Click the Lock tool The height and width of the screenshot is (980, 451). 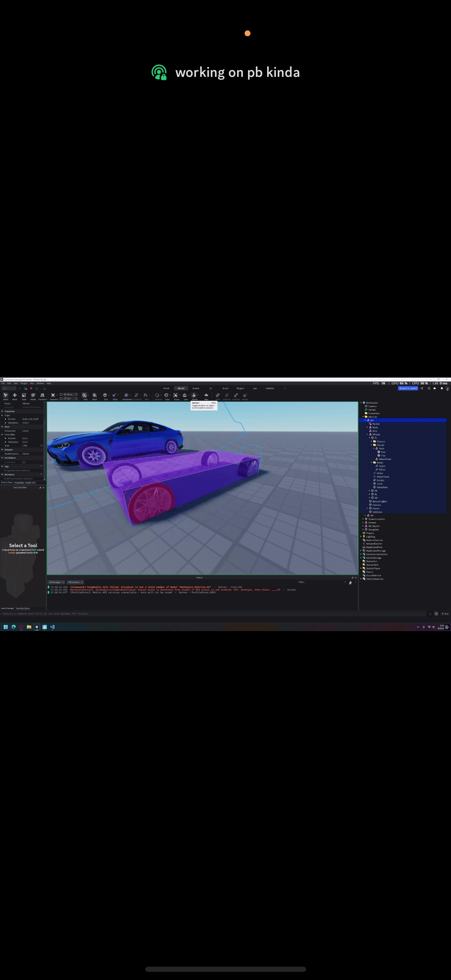185,396
